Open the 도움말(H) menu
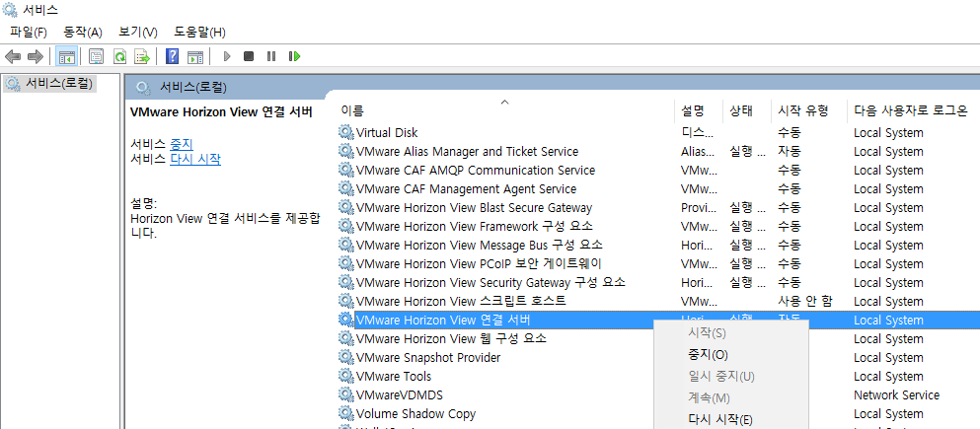Screen dimensions: 980x429 pyautogui.click(x=199, y=32)
